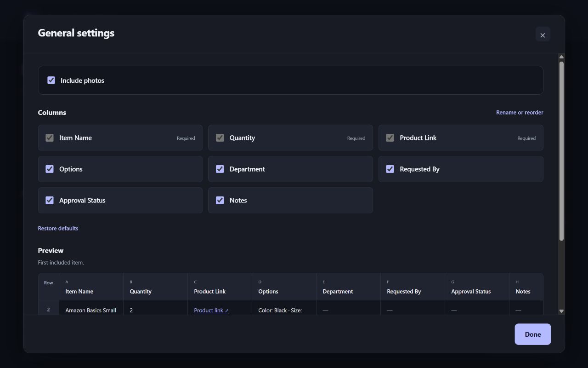Screen dimensions: 588x368
Task: Click the vertical scrollbar thumb
Action: [561, 151]
